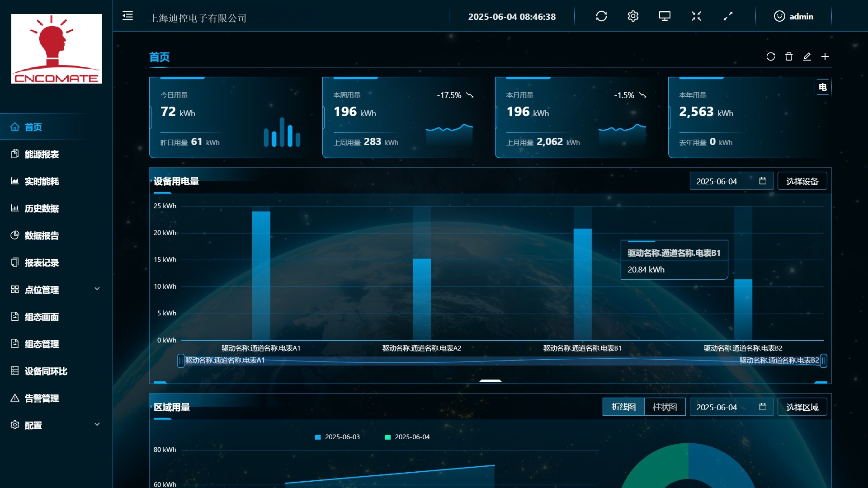Toggle the 2025-06-03 legend series
The image size is (868, 488).
[x=338, y=437]
